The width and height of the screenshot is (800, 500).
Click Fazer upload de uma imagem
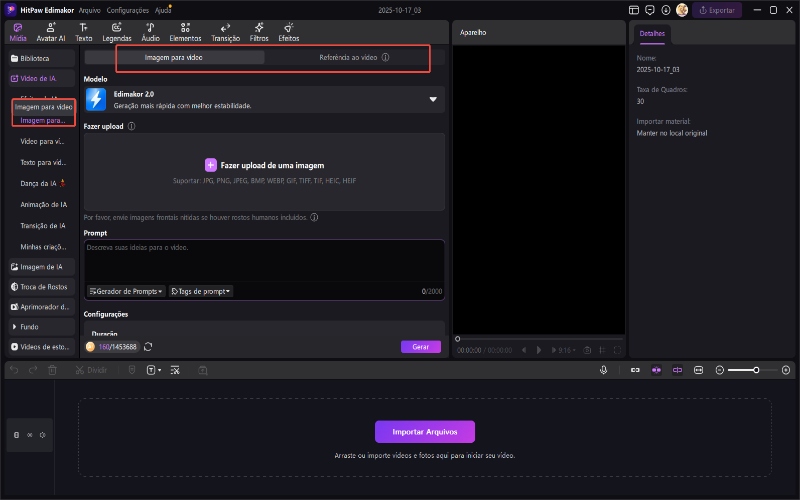[264, 165]
